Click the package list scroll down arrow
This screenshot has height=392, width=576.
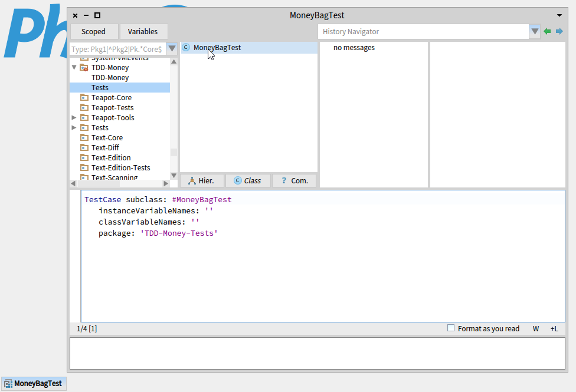point(174,176)
